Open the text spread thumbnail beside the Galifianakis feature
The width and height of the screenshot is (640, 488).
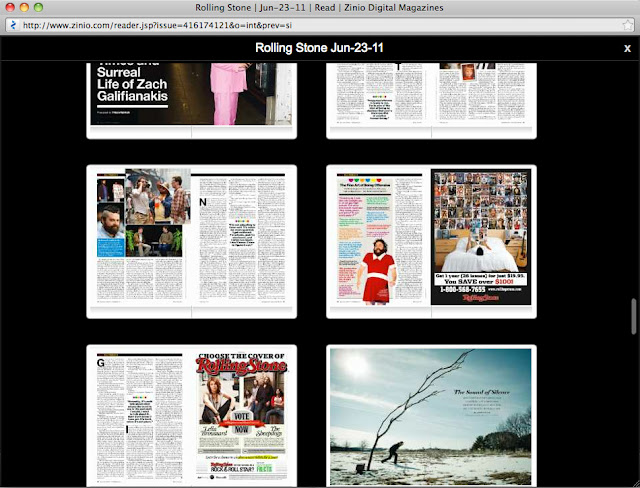click(431, 101)
